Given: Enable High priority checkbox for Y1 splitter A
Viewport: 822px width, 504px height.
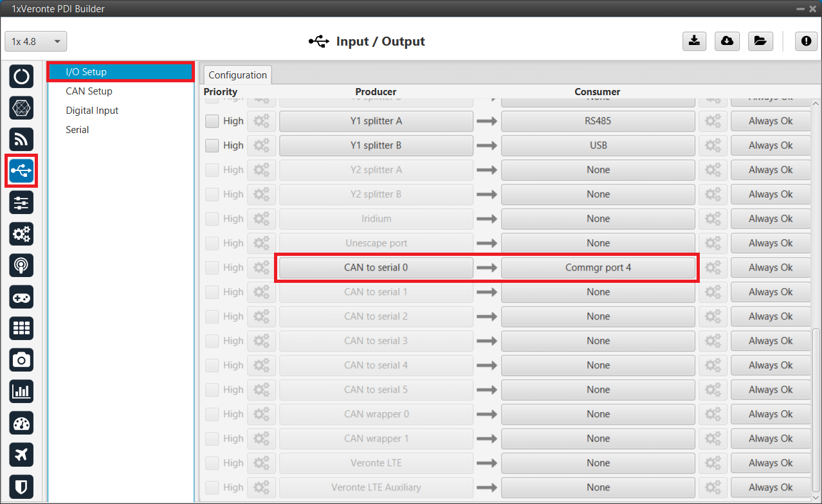Looking at the screenshot, I should pos(212,121).
